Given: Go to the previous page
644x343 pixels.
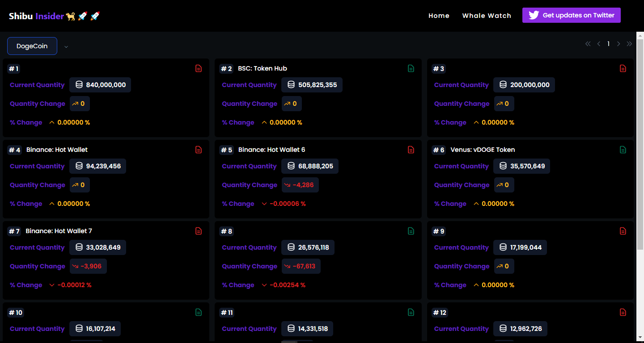Looking at the screenshot, I should point(598,44).
